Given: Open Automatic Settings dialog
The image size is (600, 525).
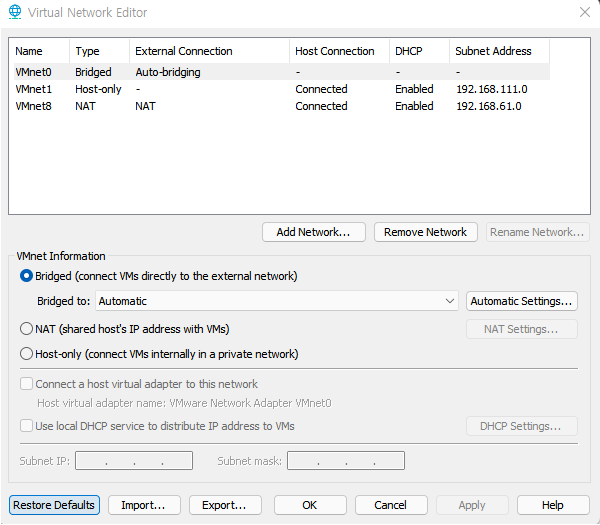Looking at the screenshot, I should point(522,301).
